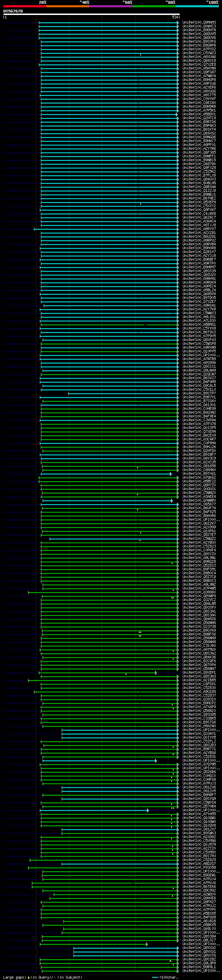The width and height of the screenshot is (222, 980).
Task: Click hit label UniRef100_Q9XEP1
Action: [x=199, y=673]
